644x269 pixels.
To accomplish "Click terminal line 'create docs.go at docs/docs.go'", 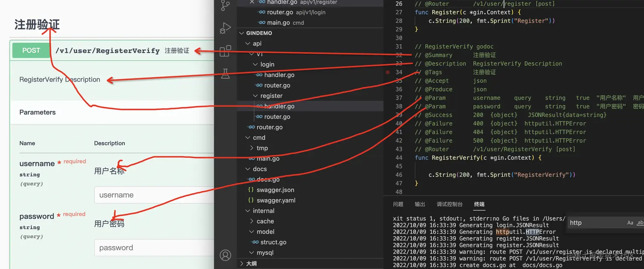I will [477, 265].
